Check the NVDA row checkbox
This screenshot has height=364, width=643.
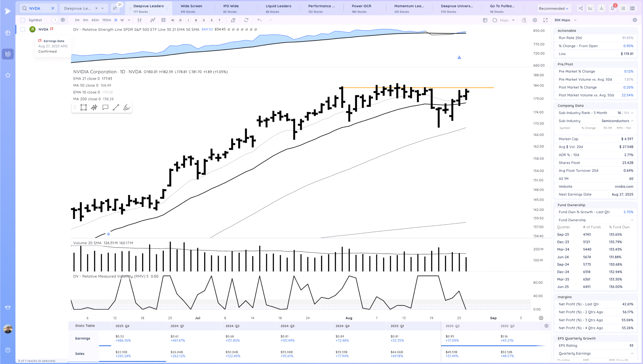coord(23,29)
